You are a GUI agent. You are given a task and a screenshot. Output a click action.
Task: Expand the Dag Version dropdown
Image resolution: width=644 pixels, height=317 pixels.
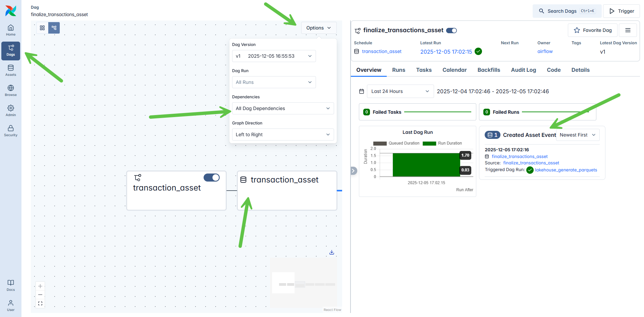pos(274,56)
